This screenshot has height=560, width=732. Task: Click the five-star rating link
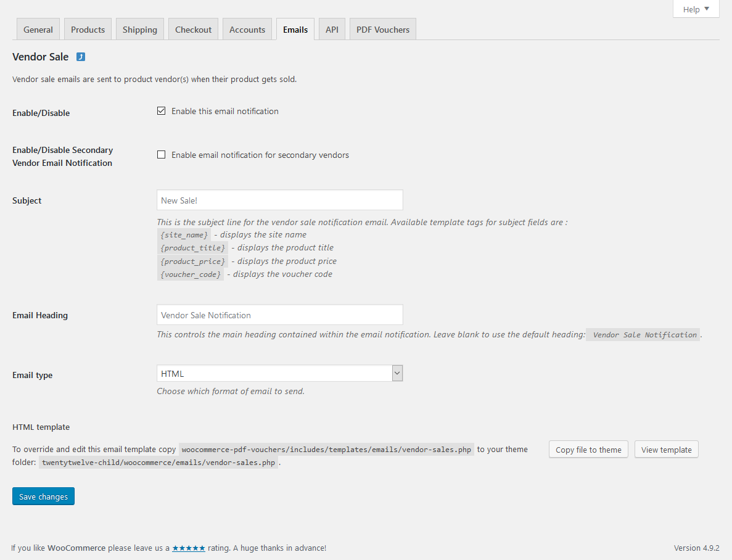pyautogui.click(x=189, y=548)
